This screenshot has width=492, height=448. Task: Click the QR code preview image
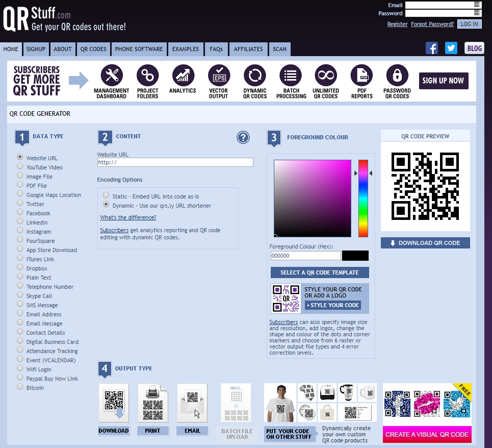[x=425, y=186]
